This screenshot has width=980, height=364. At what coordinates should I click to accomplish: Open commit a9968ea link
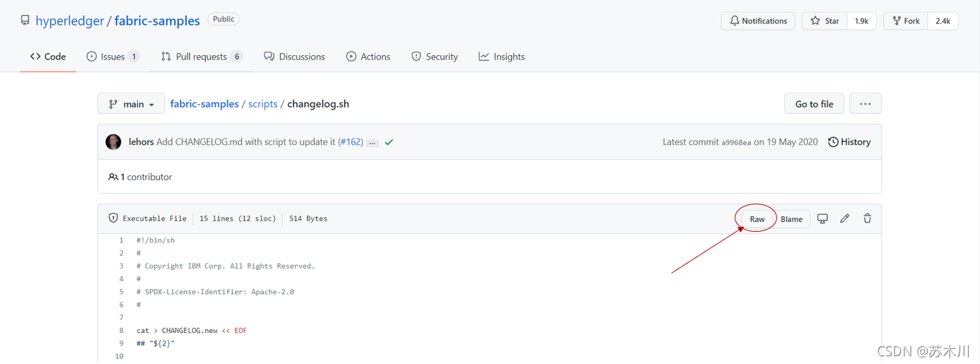coord(736,143)
